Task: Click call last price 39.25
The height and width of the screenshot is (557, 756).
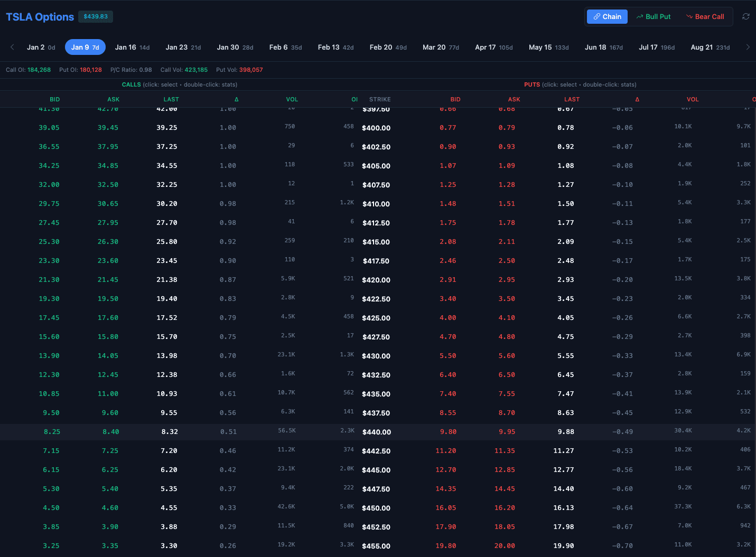Action: click(x=167, y=128)
